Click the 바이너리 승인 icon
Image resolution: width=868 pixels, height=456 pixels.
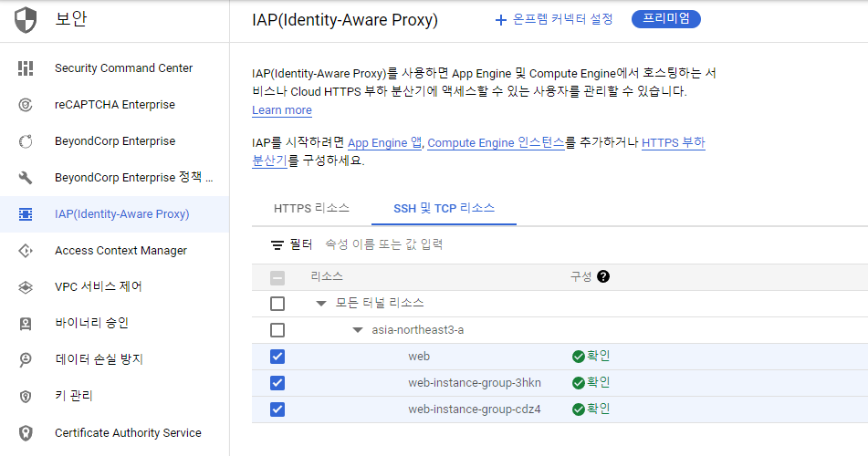[x=26, y=324]
